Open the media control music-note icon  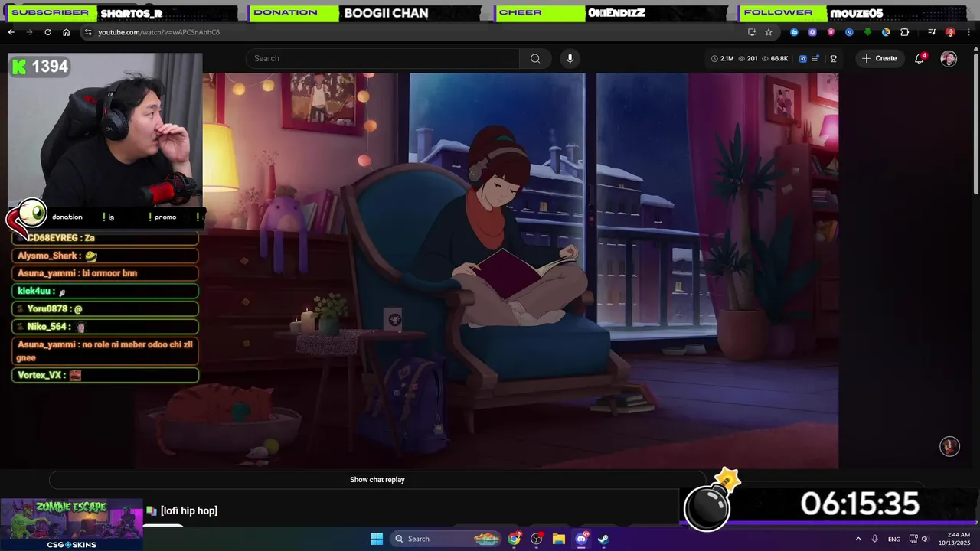[932, 32]
